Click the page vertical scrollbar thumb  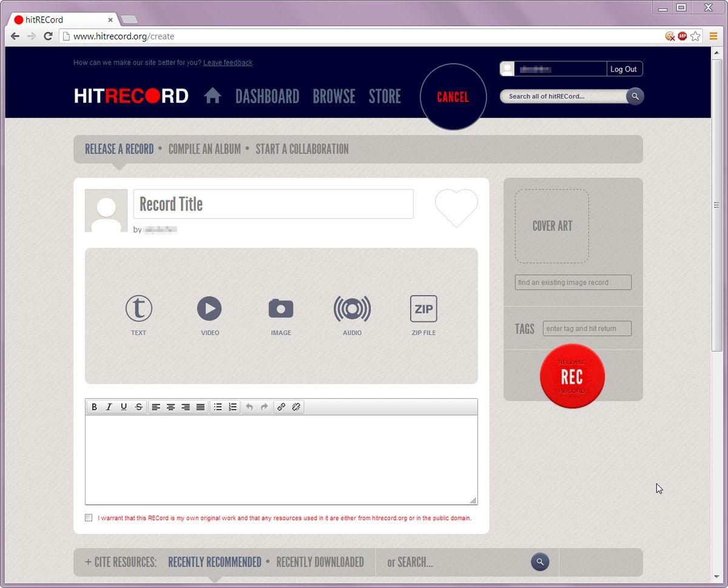[x=716, y=205]
